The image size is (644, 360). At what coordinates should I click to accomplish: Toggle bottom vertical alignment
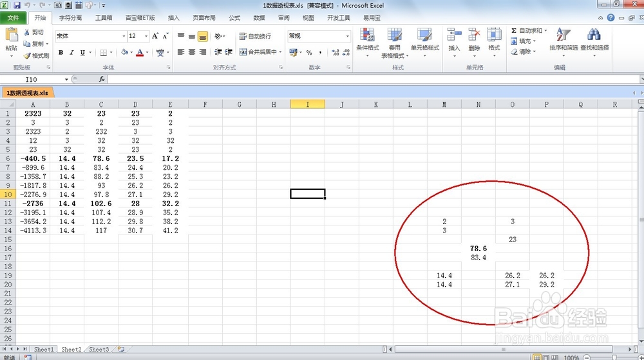(203, 36)
